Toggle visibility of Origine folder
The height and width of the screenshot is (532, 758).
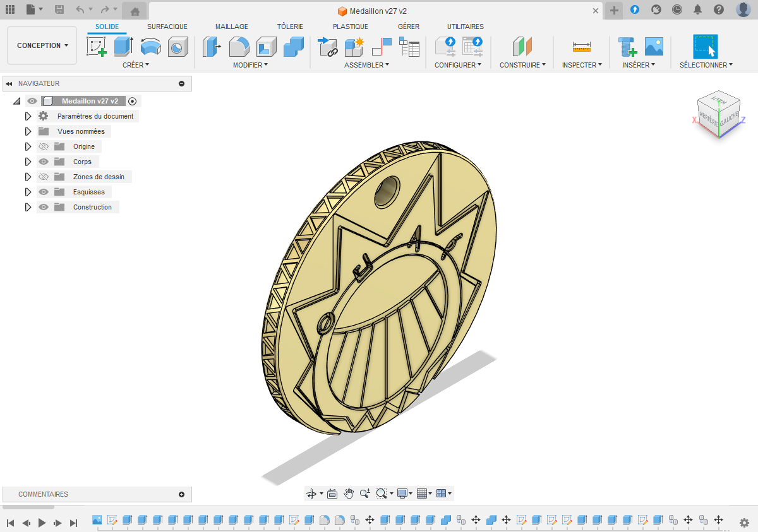click(44, 146)
